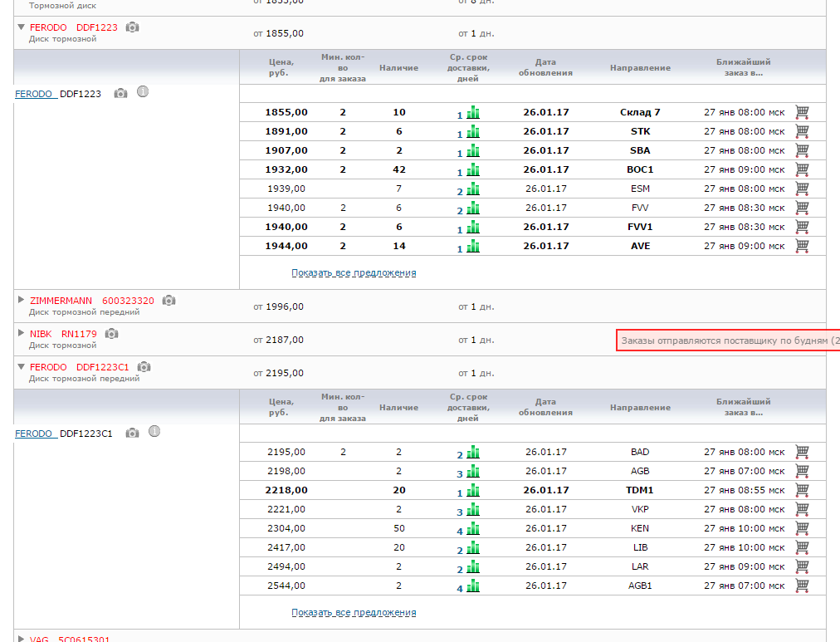
Task: Add FVV offer to cart
Action: 802,208
